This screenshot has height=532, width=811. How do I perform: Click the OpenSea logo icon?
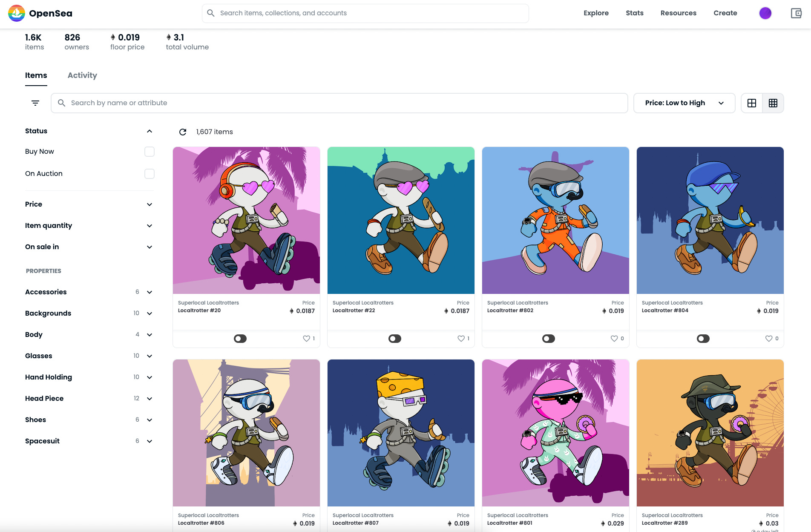point(17,13)
